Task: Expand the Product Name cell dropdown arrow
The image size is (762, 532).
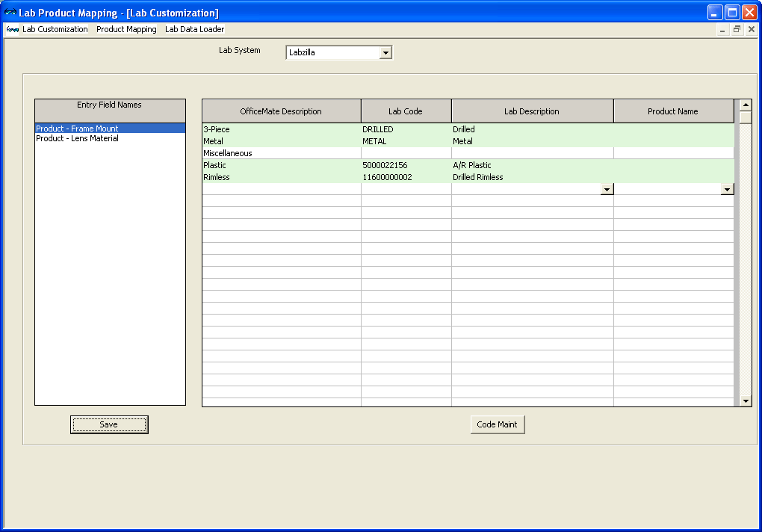Action: [727, 190]
